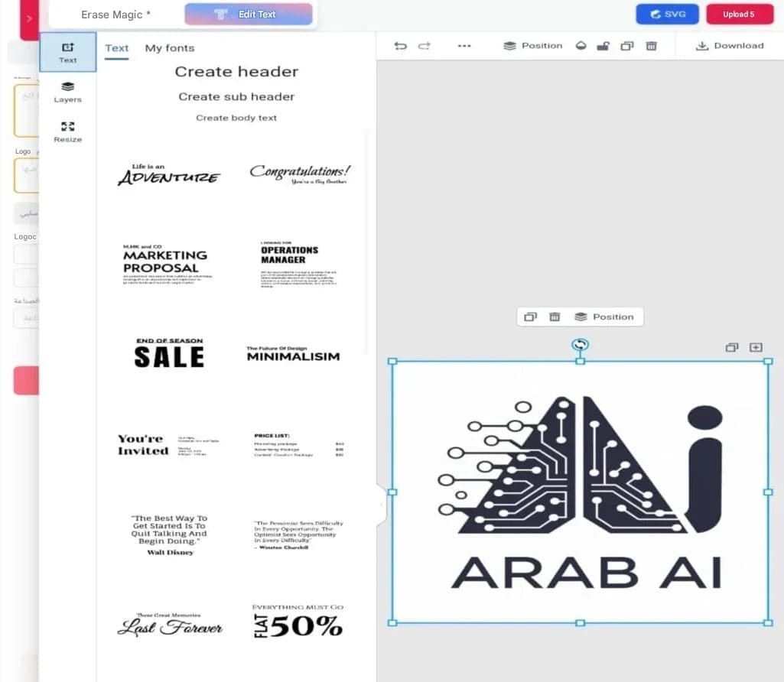Click the SVG export button

pos(667,14)
